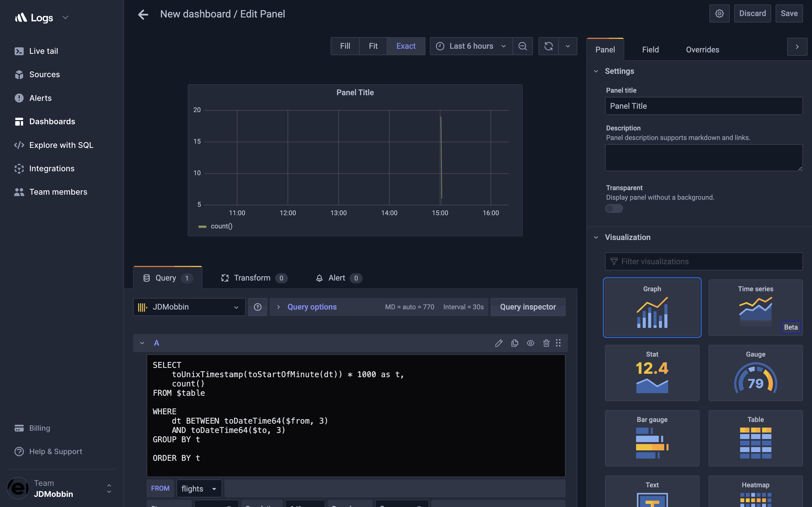
Task: Select the Gauge visualization thumbnail
Action: [x=755, y=373]
